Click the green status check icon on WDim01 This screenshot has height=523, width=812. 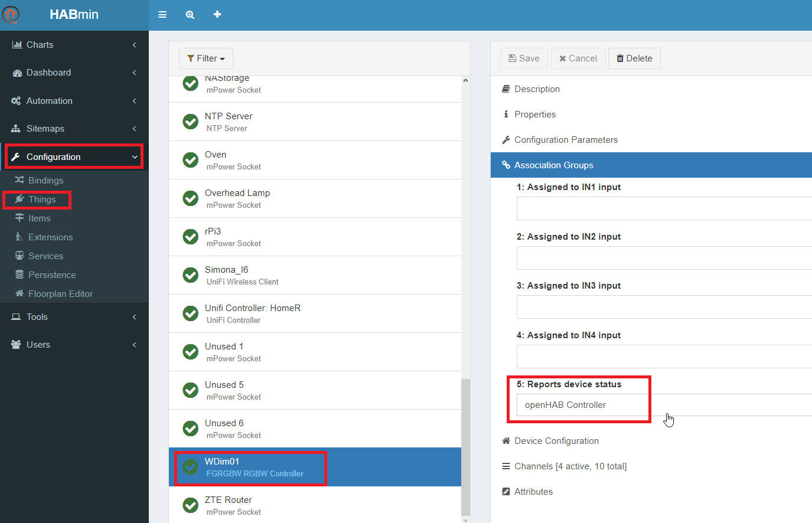coord(190,466)
